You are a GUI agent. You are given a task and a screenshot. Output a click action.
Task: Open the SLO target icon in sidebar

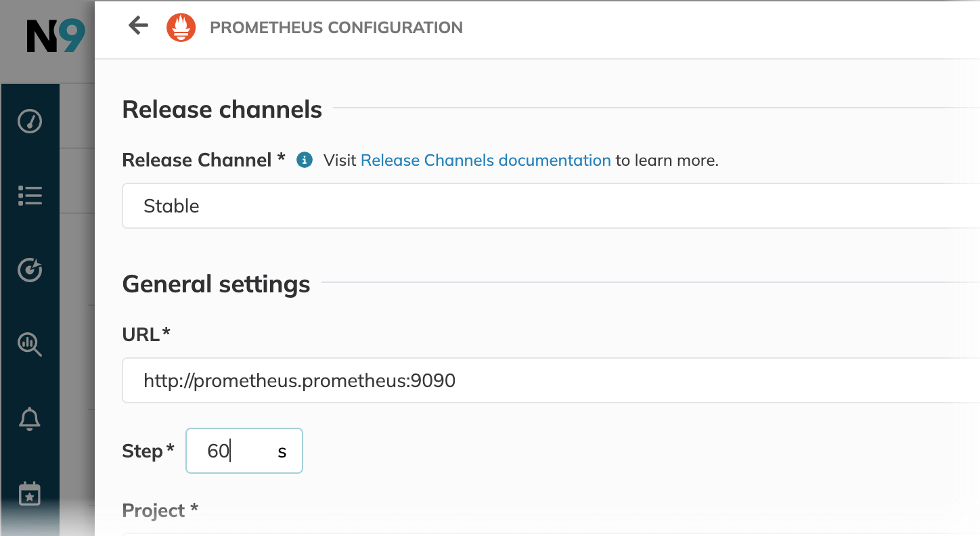(30, 270)
